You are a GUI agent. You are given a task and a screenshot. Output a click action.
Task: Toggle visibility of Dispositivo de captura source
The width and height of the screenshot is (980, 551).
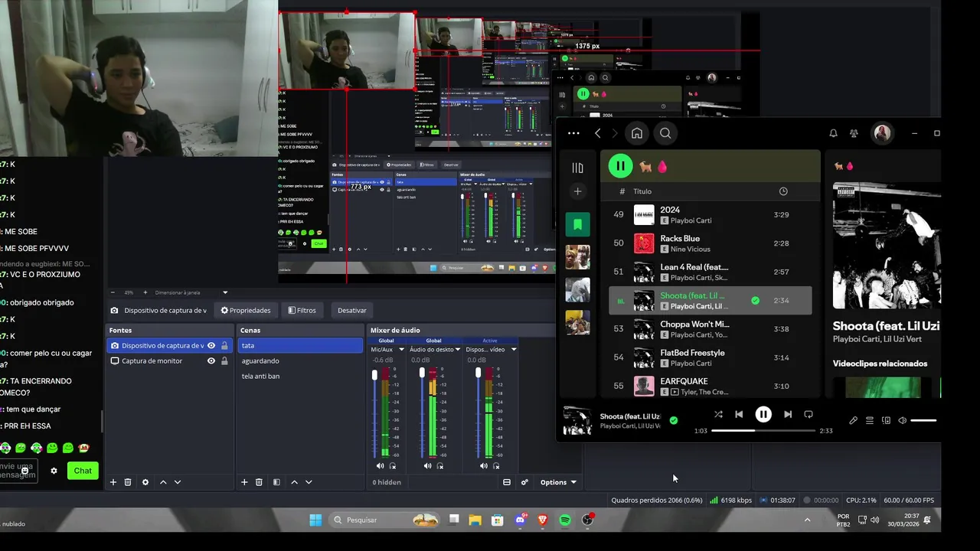211,346
